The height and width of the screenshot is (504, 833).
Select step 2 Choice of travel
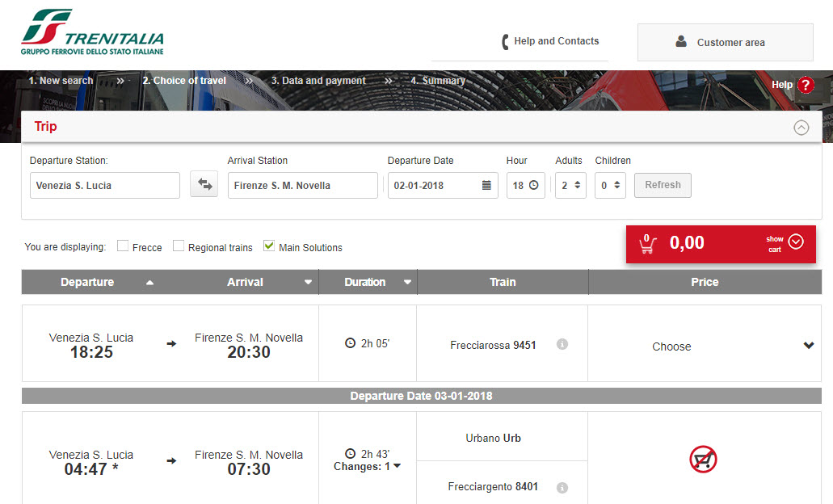184,81
